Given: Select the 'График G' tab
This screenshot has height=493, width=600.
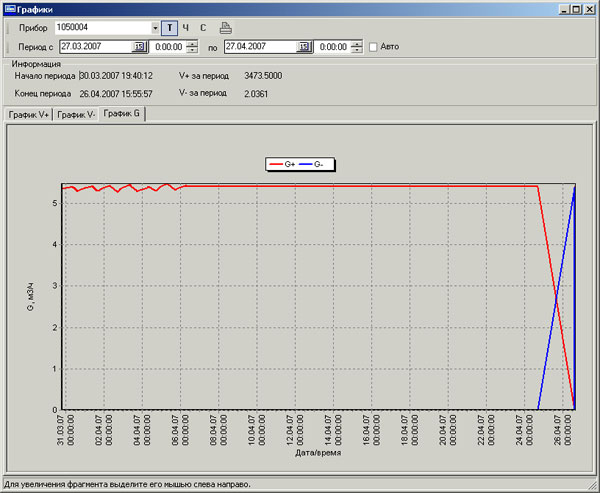Looking at the screenshot, I should pos(122,114).
